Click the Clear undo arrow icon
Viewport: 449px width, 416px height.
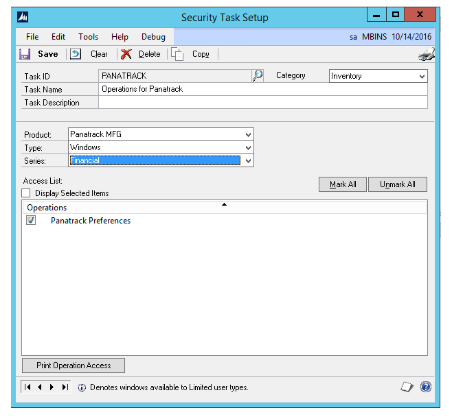click(x=75, y=54)
